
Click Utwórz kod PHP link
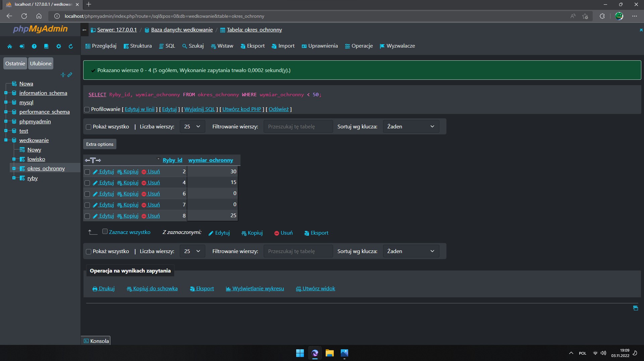[x=241, y=109]
